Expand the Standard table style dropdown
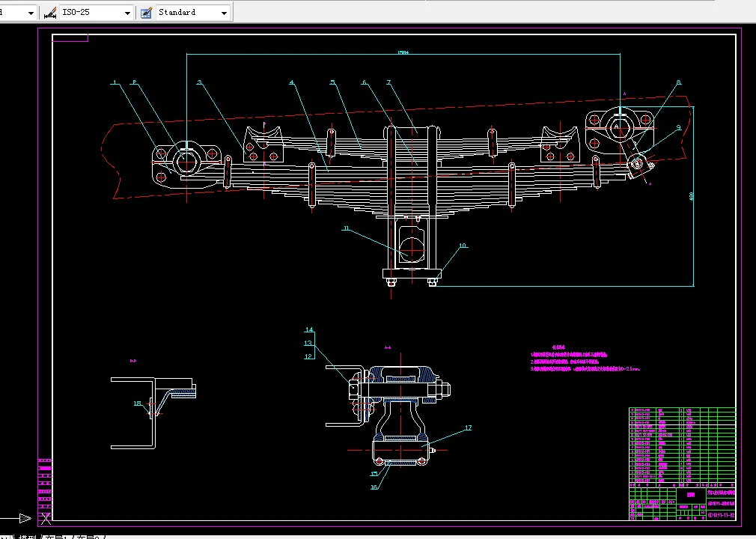This screenshot has width=756, height=539. pos(224,13)
